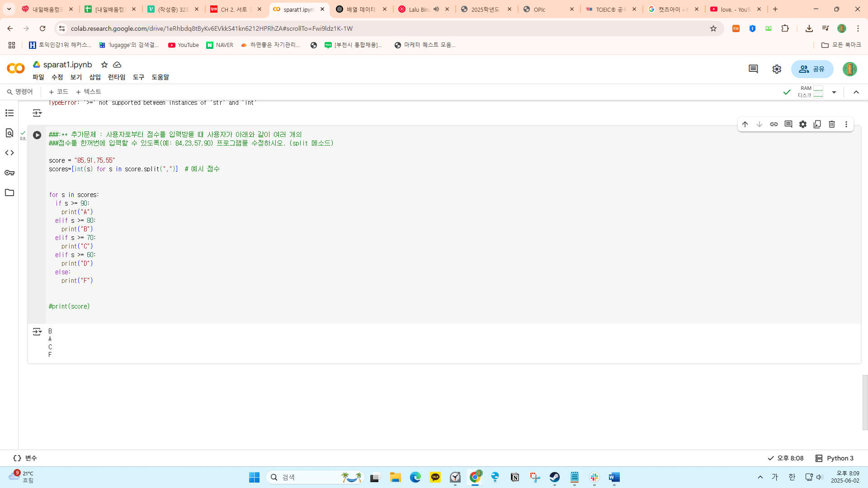Delete cell using trash icon
The image size is (868, 488).
click(x=831, y=124)
